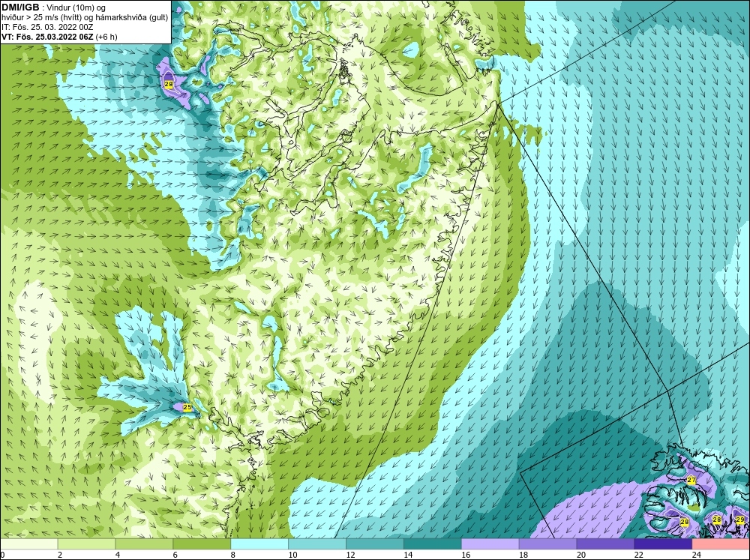750x560 pixels.
Task: Pick the 4–6 m/s green legend swatch
Action: pyautogui.click(x=144, y=544)
